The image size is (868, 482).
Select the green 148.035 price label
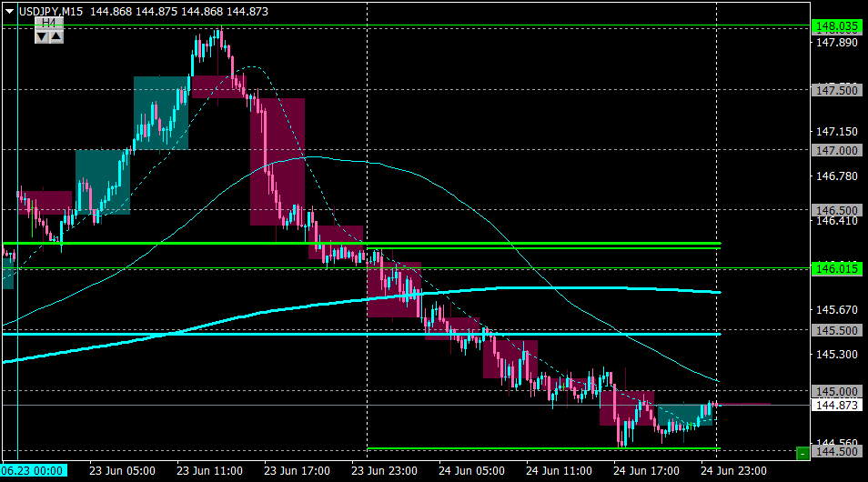coord(837,27)
